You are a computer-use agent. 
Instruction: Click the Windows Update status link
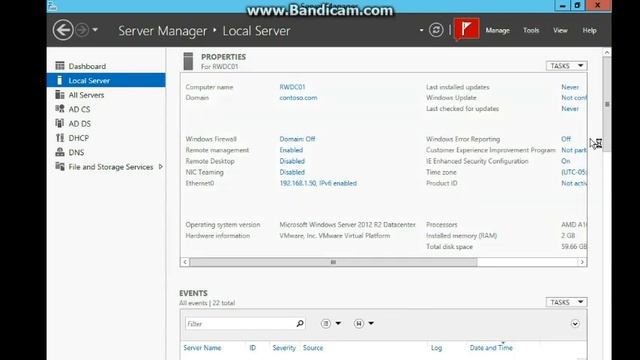click(x=574, y=98)
